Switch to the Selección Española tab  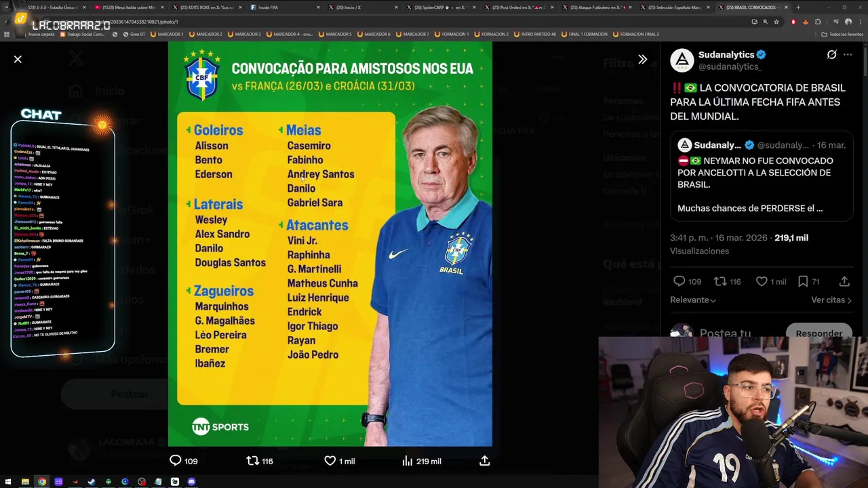click(x=677, y=7)
